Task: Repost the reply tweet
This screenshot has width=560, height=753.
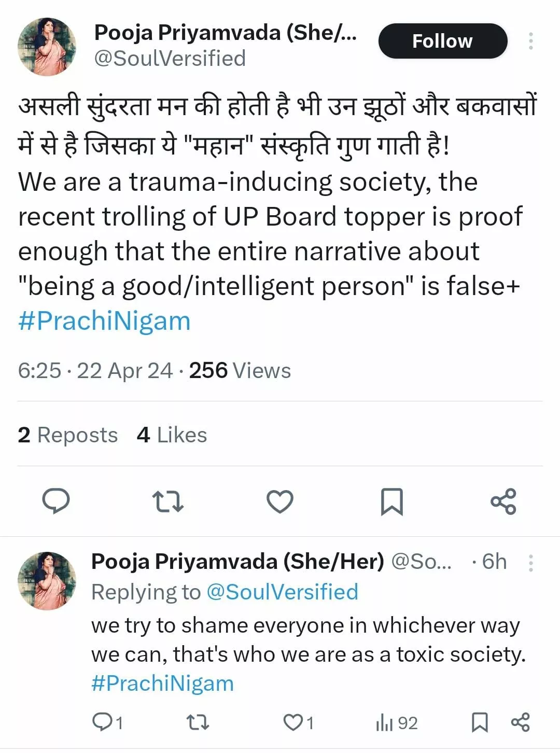Action: click(x=198, y=722)
